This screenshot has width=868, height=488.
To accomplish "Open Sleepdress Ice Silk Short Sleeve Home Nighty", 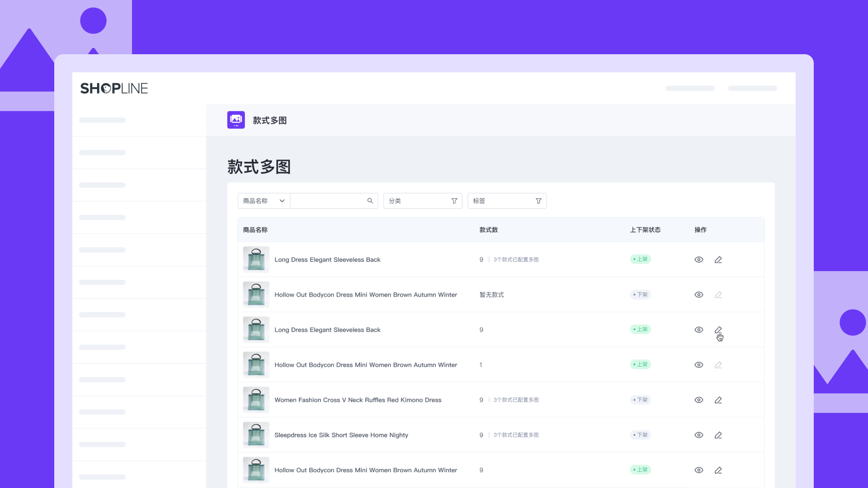I will (x=341, y=435).
